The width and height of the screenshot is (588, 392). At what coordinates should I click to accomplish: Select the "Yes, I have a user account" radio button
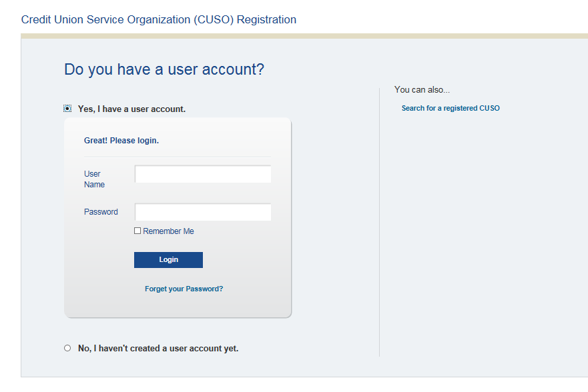point(67,109)
